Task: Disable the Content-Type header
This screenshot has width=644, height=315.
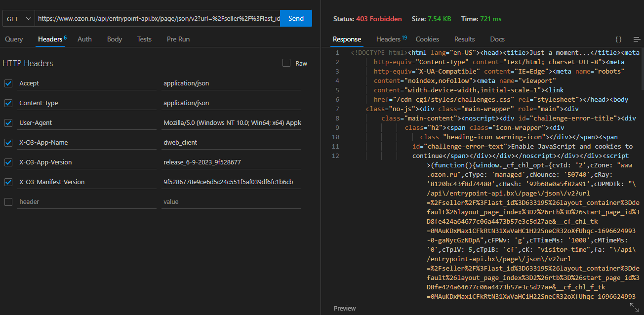Action: pos(8,103)
